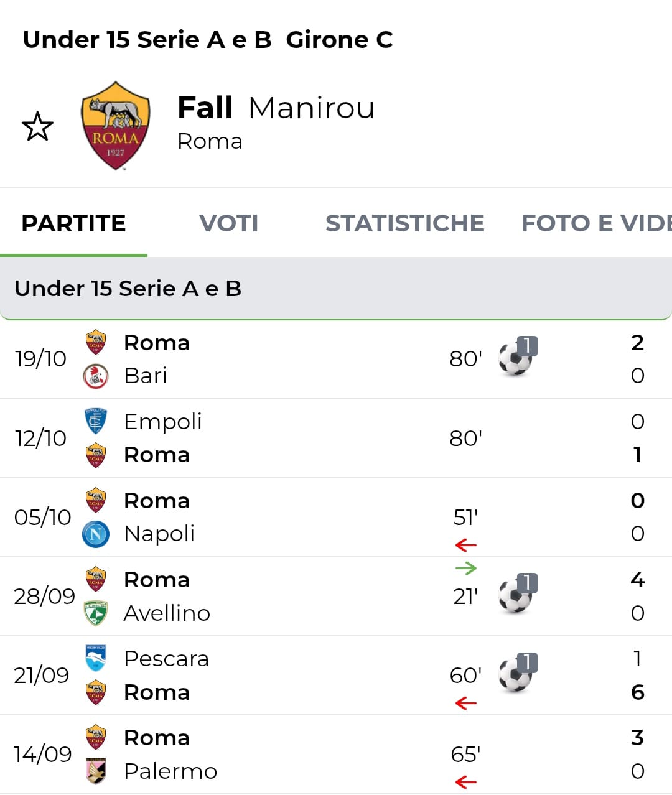Click the Avellino team crest
Image resolution: width=672 pixels, height=795 pixels.
coord(96,613)
